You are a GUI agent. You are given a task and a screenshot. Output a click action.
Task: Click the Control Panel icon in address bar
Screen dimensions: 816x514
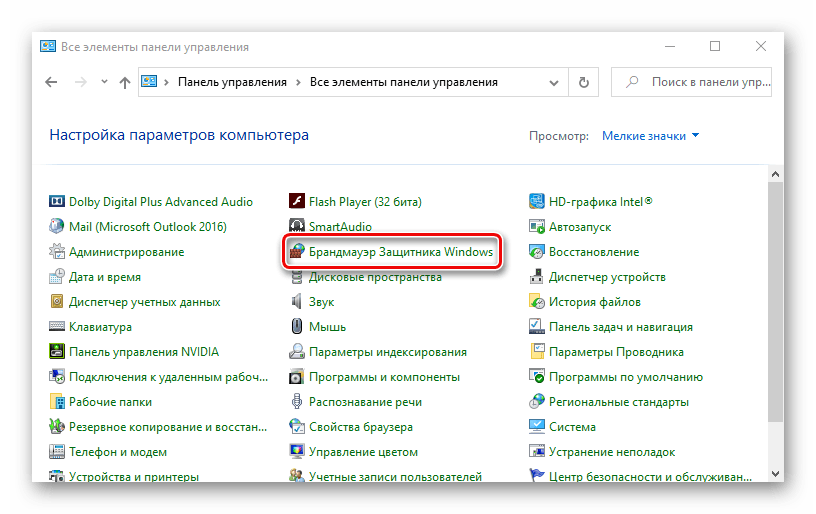point(149,82)
